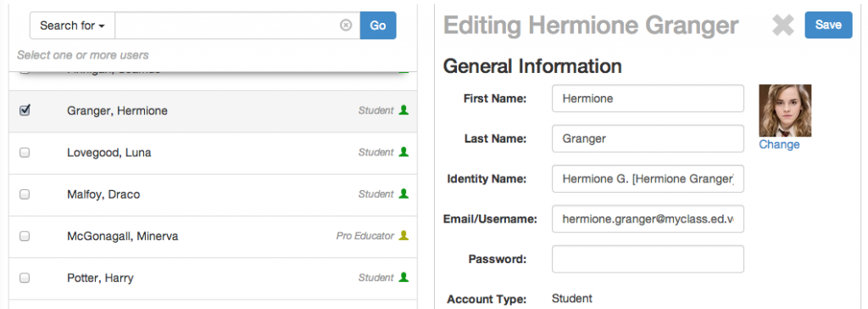Click the 'Editing Hermione Granger' title
Image resolution: width=868 pixels, height=309 pixels.
591,25
